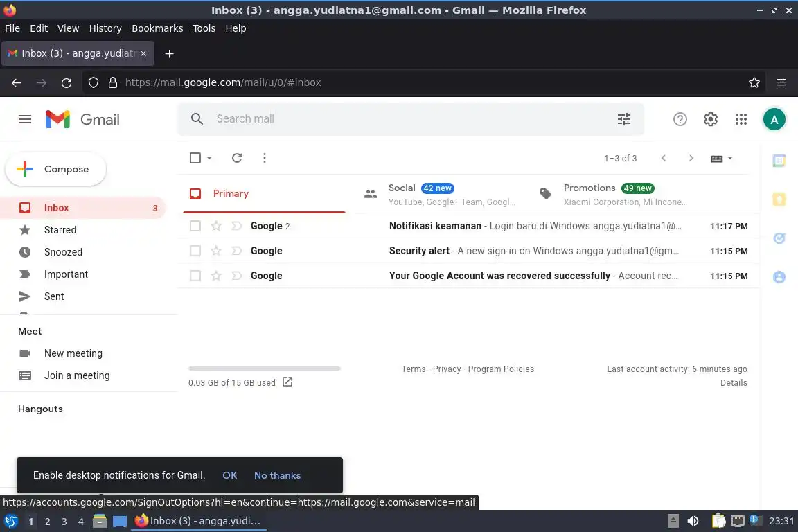Image resolution: width=798 pixels, height=532 pixels.
Task: Click the Firefox address bar URL
Action: (223, 82)
